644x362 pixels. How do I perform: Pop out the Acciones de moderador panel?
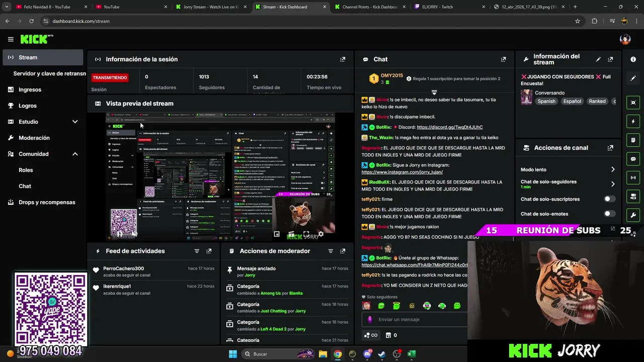[x=343, y=251]
